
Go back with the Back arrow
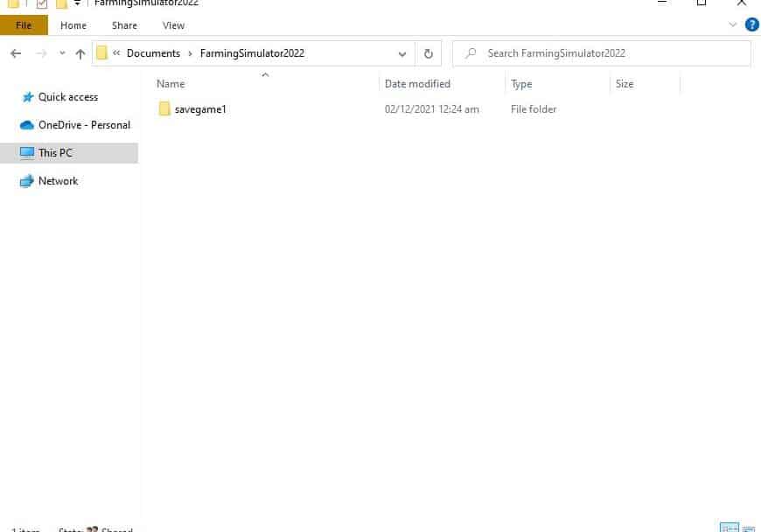click(16, 53)
